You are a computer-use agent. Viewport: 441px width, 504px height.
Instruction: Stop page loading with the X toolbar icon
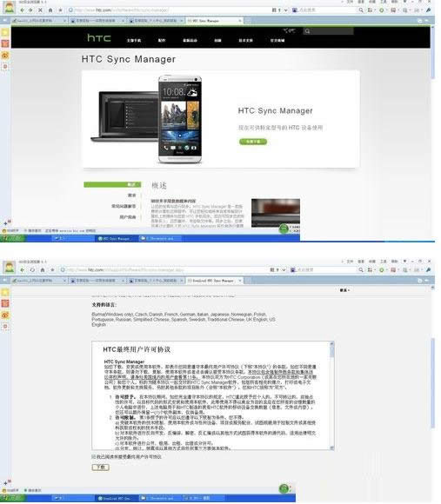(x=40, y=10)
